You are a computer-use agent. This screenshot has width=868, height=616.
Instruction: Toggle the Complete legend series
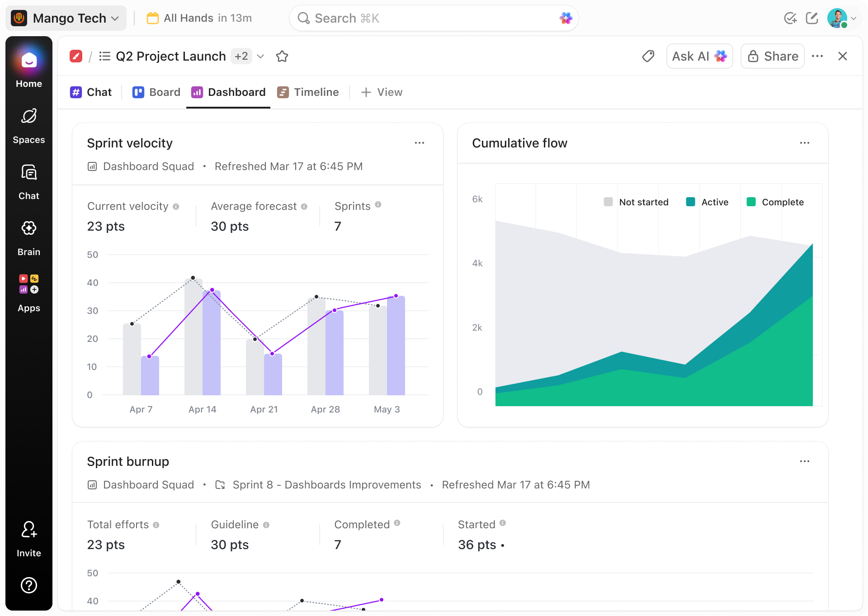coord(775,202)
